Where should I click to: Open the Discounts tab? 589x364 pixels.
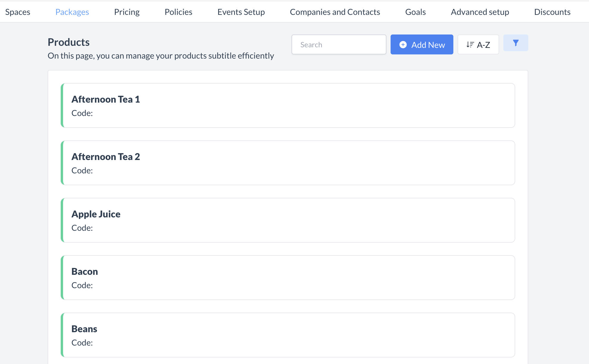pos(552,12)
